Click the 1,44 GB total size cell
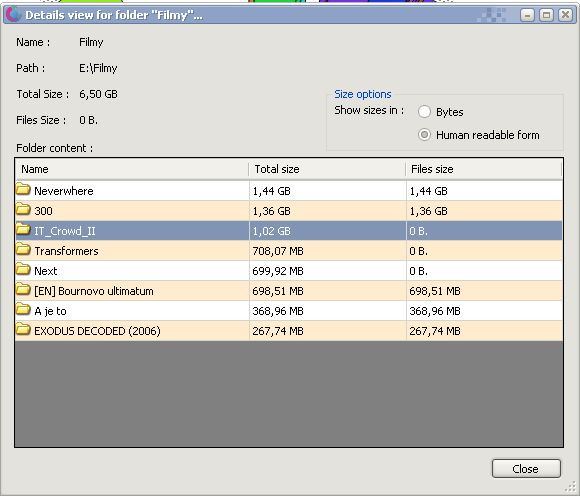Image resolution: width=580 pixels, height=496 pixels. click(272, 191)
